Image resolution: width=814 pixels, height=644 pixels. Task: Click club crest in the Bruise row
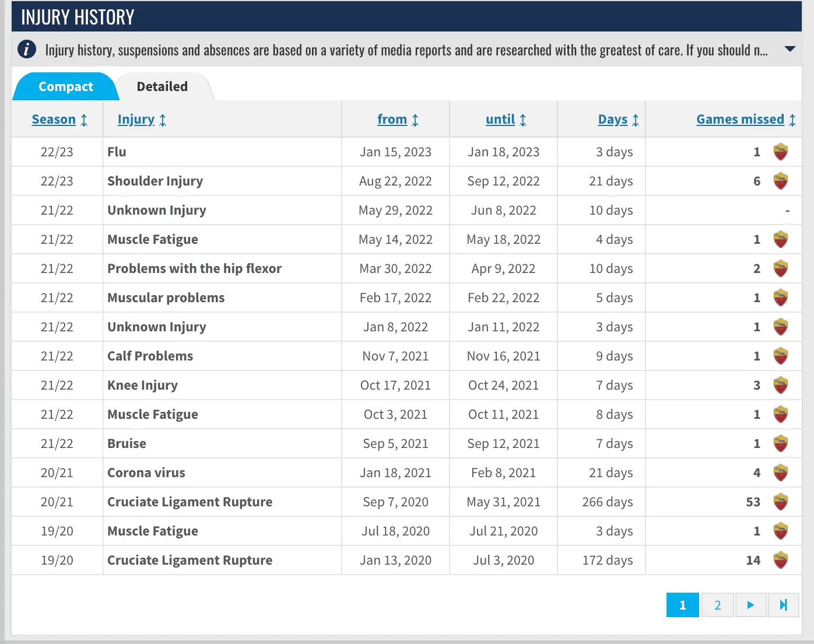tap(780, 444)
